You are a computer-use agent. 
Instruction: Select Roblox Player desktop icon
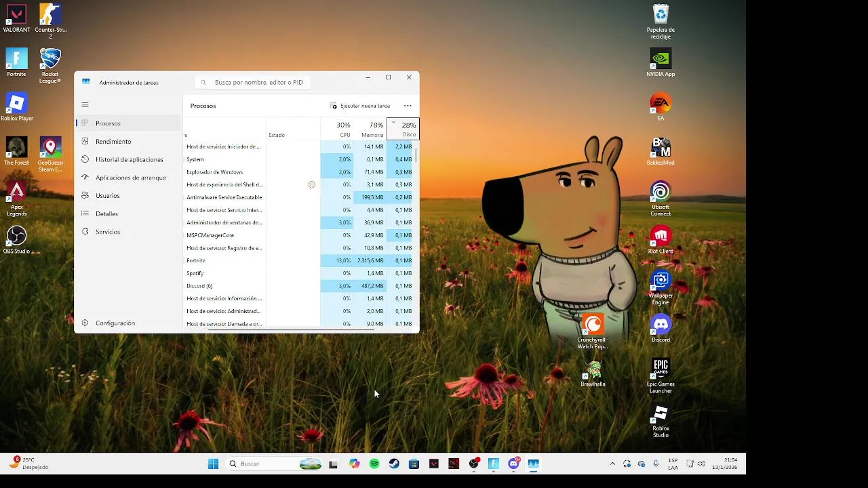[x=16, y=107]
